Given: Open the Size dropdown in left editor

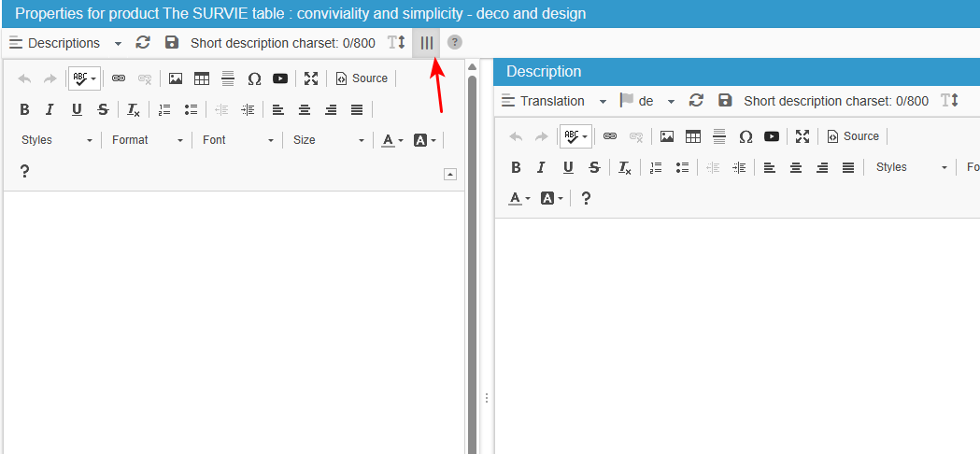Looking at the screenshot, I should (329, 140).
